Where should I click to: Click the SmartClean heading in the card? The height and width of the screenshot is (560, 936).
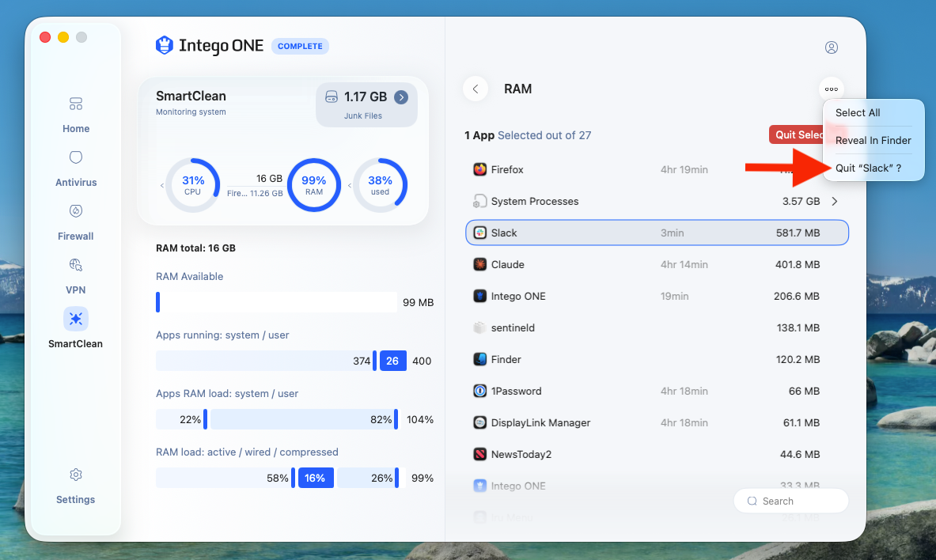coord(191,96)
